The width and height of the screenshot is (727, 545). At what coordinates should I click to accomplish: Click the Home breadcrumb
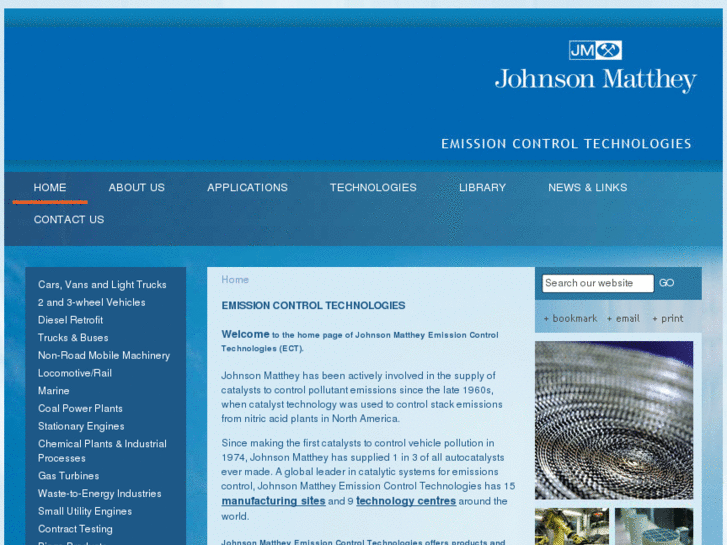pyautogui.click(x=235, y=279)
